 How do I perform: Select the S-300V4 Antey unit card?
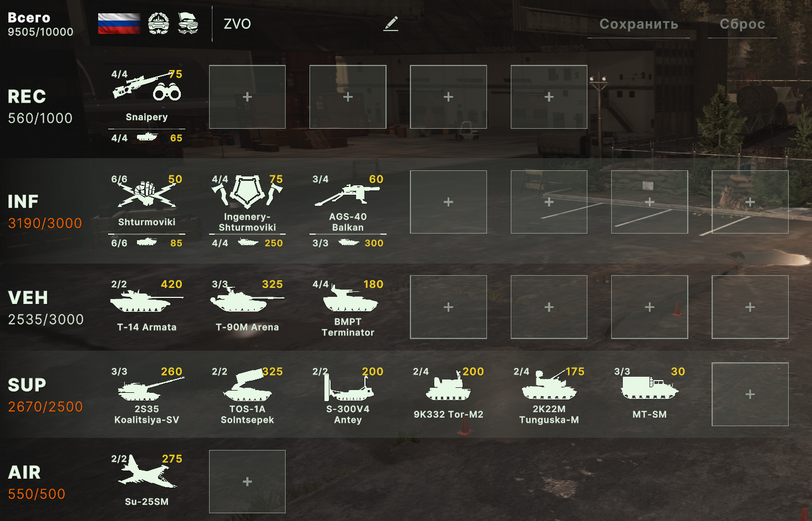point(348,394)
